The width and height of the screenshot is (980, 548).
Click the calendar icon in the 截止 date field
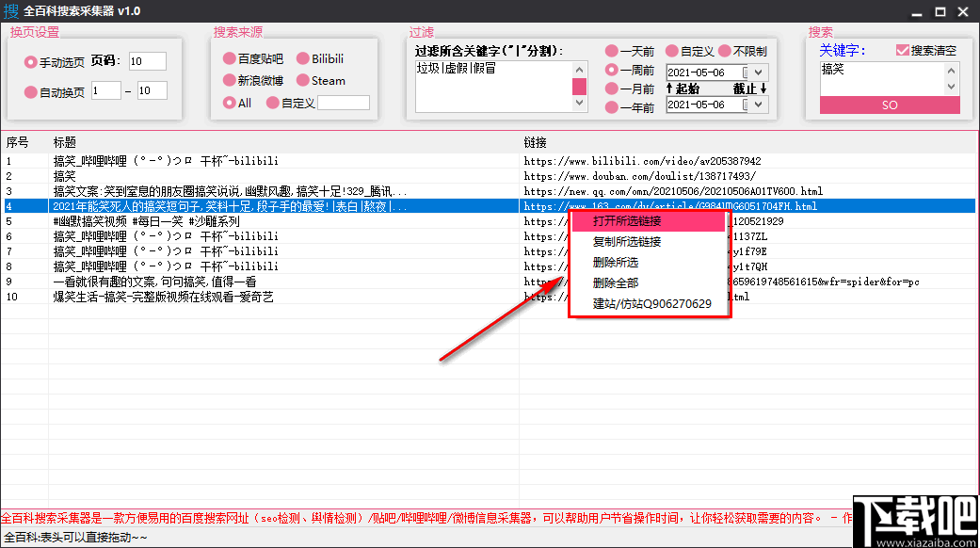(745, 105)
